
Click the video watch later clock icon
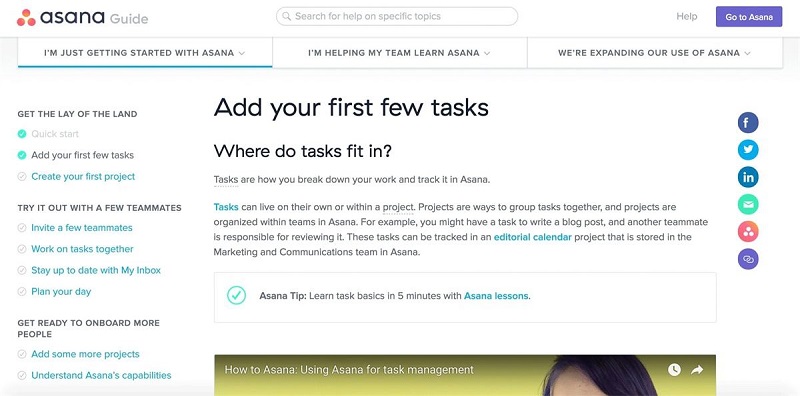click(x=674, y=369)
